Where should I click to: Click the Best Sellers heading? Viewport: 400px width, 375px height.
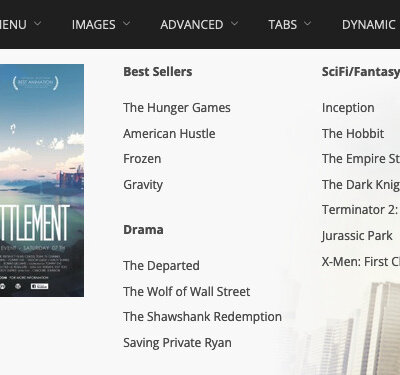pyautogui.click(x=158, y=72)
